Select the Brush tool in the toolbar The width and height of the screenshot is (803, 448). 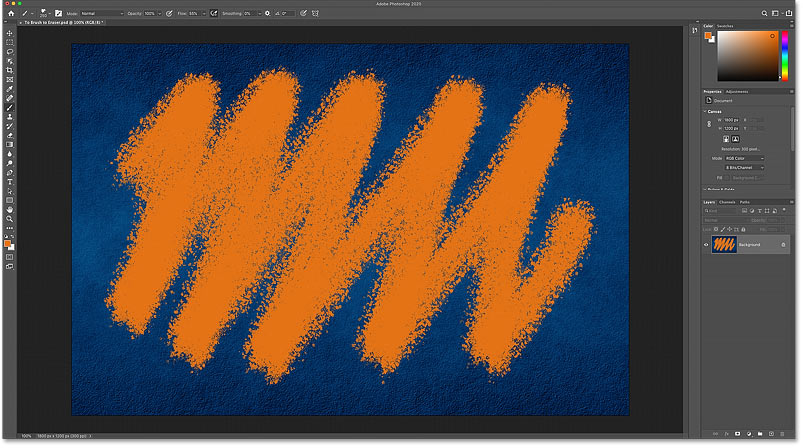pos(10,108)
